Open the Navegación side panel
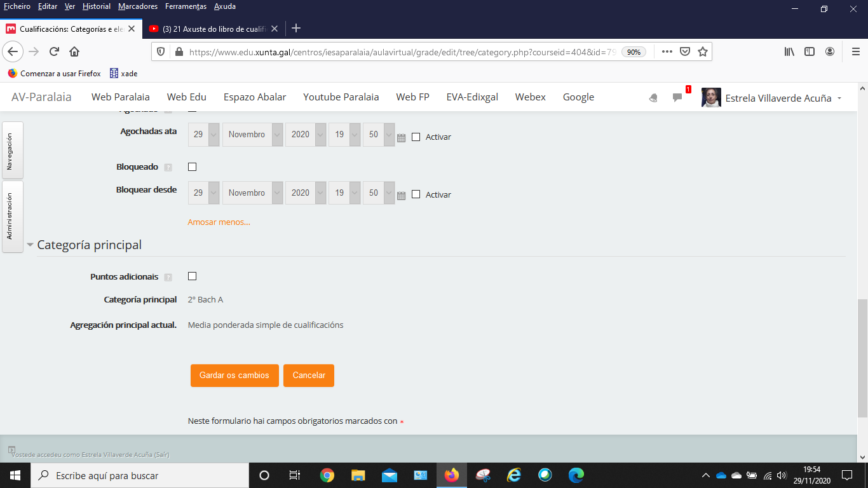 (13, 151)
